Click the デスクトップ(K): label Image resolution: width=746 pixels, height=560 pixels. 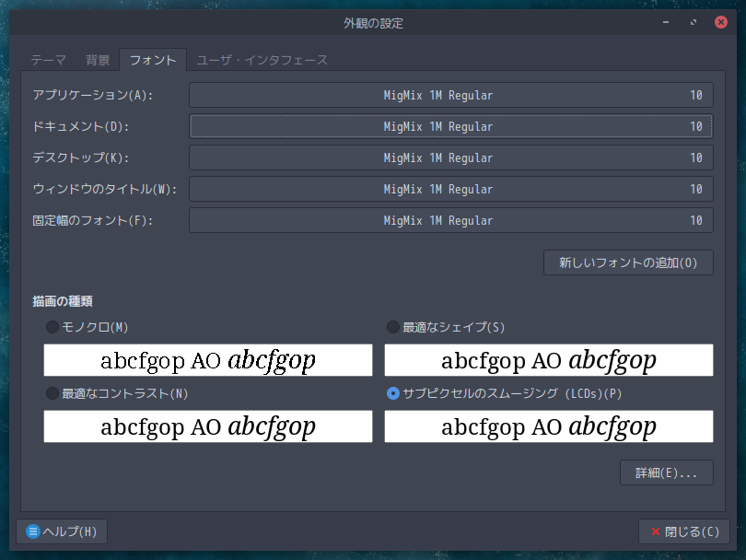tap(81, 158)
